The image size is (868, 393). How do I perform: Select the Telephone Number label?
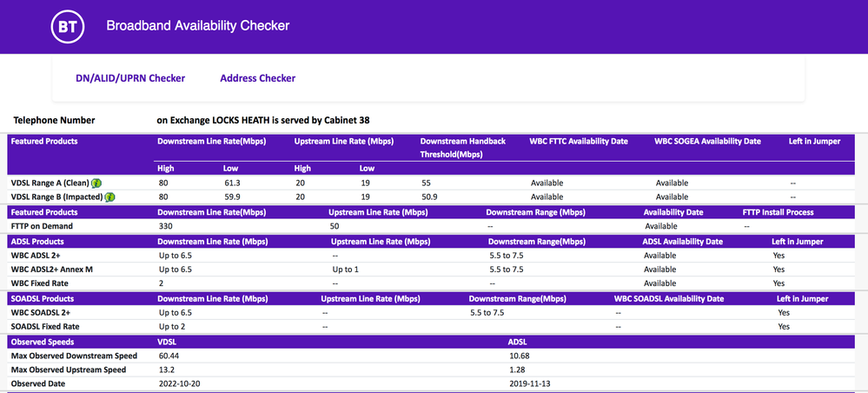[54, 120]
